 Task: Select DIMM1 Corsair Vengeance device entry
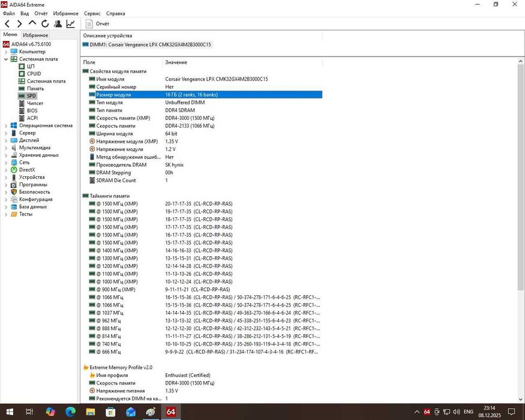[x=147, y=44]
